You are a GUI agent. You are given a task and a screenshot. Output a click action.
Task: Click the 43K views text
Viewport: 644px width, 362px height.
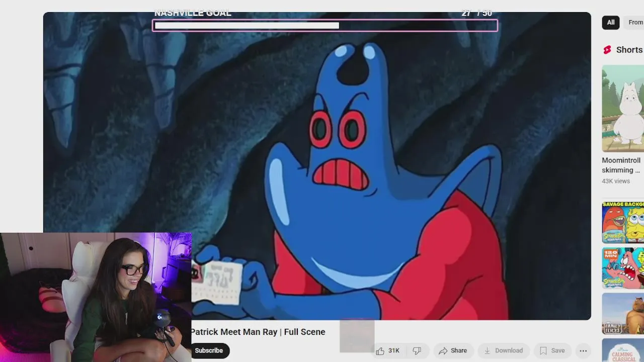(616, 181)
